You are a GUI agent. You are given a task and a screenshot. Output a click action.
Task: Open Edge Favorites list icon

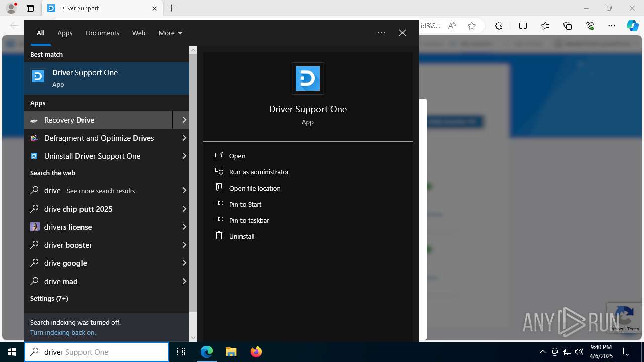click(545, 26)
